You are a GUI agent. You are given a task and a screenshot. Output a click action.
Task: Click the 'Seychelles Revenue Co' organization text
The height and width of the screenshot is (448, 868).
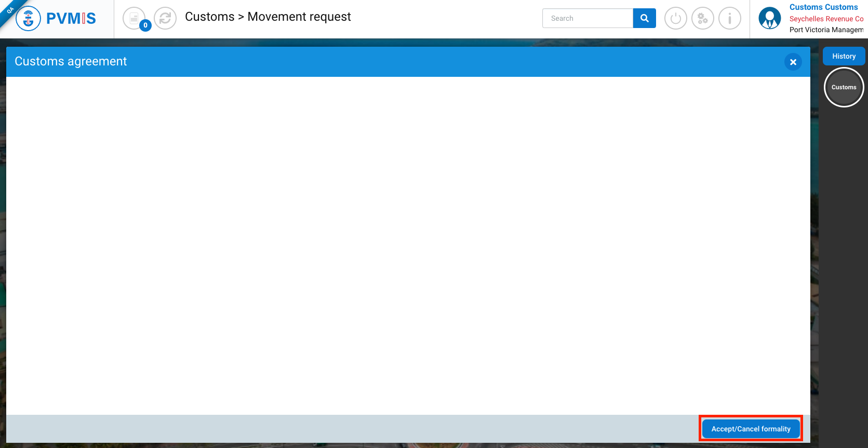pyautogui.click(x=826, y=19)
